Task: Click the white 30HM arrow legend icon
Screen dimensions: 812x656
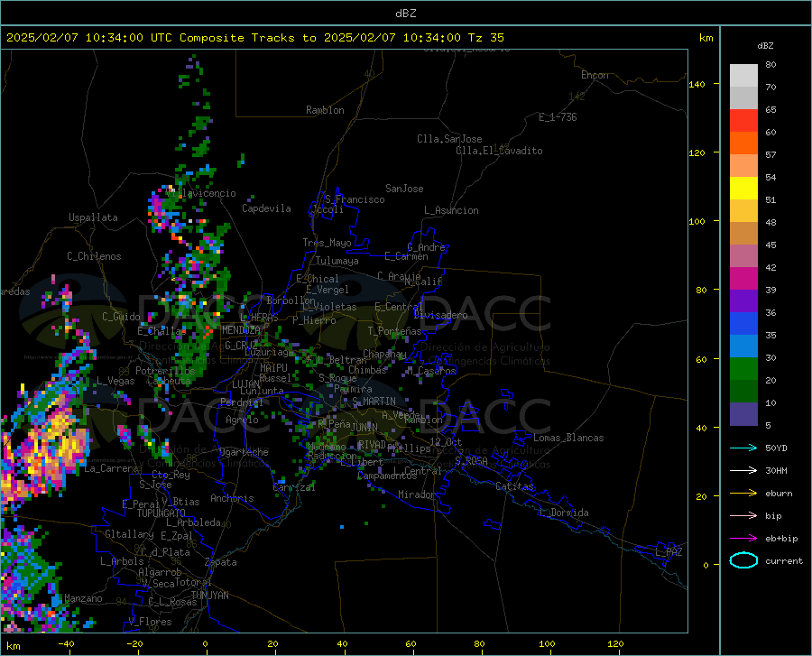Action: coord(743,470)
